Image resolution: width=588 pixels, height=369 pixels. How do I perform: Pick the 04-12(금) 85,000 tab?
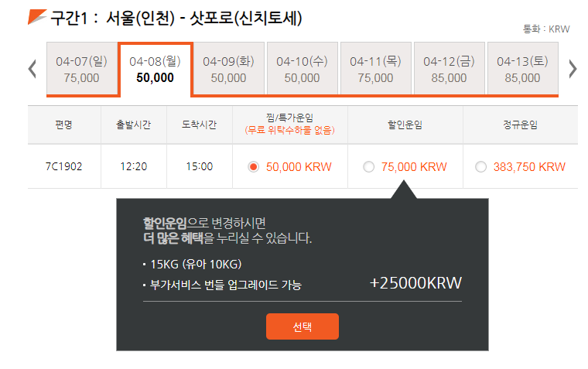tap(449, 69)
